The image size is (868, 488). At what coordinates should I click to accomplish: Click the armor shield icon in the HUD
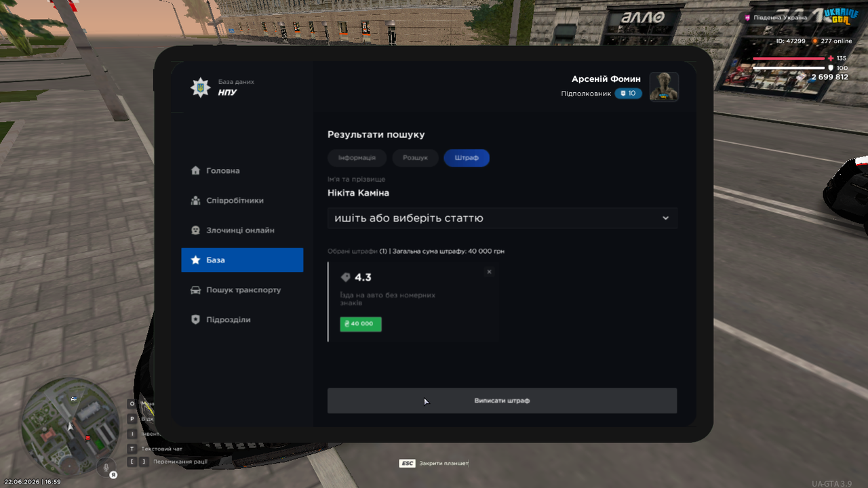(831, 68)
